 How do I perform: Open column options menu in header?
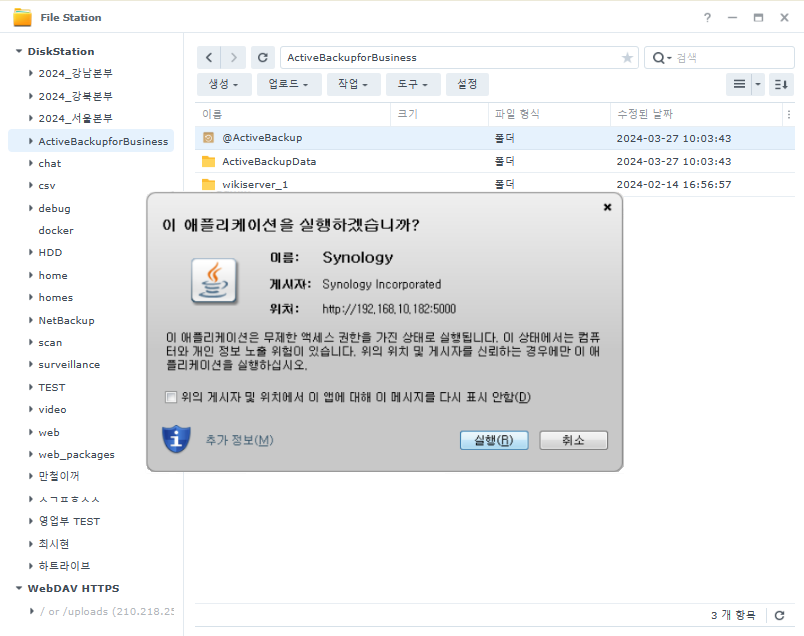click(789, 114)
